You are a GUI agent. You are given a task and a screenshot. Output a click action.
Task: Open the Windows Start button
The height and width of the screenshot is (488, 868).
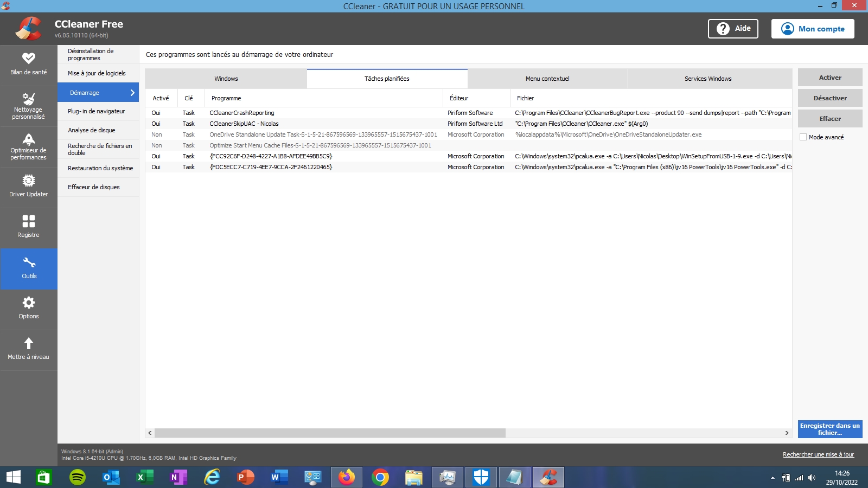click(14, 477)
